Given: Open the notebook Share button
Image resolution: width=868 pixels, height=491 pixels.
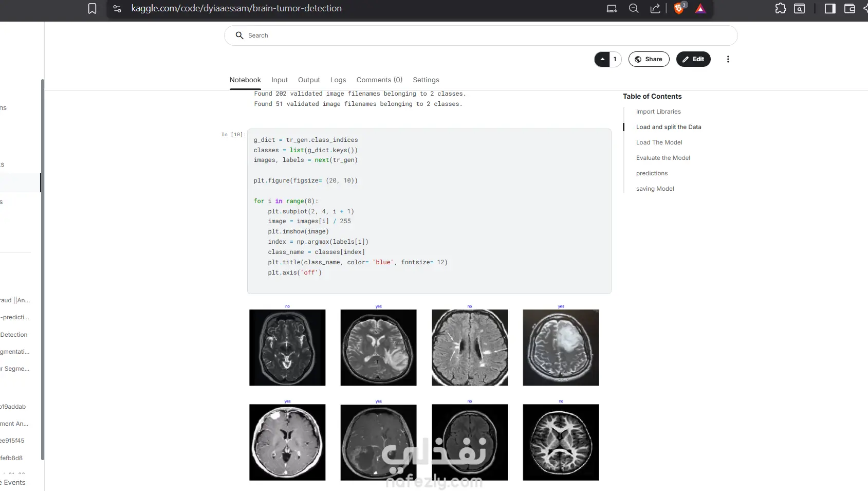Looking at the screenshot, I should coord(649,59).
